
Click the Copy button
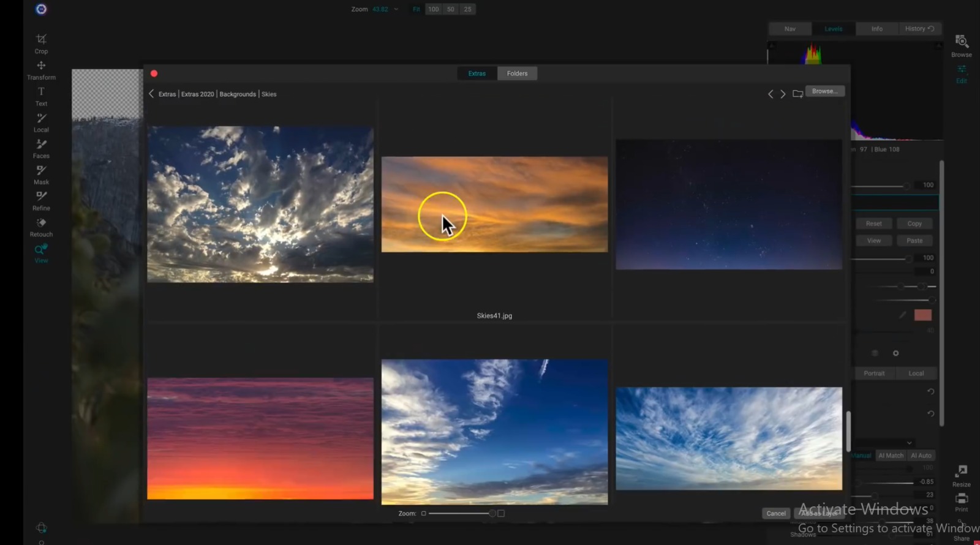[914, 224]
